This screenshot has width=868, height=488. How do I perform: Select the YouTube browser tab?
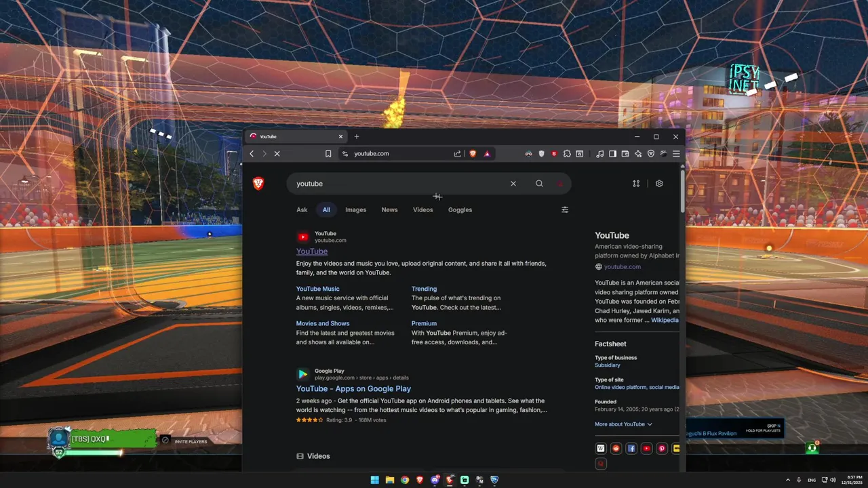point(296,136)
